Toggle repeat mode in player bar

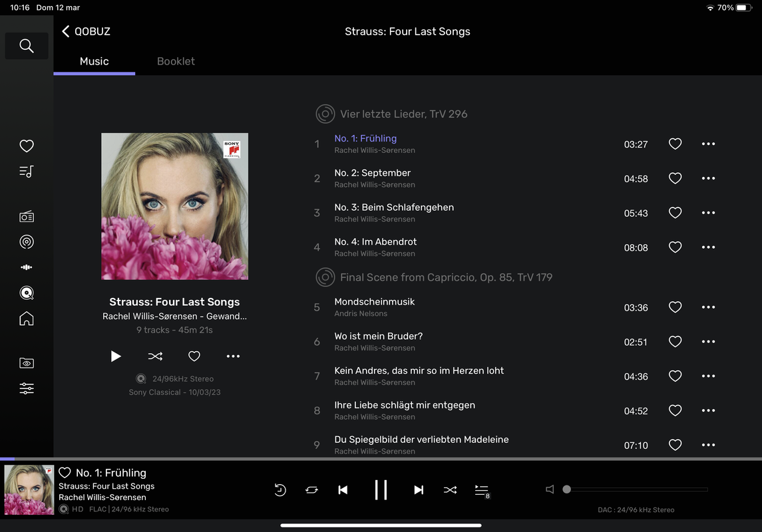[x=311, y=489]
